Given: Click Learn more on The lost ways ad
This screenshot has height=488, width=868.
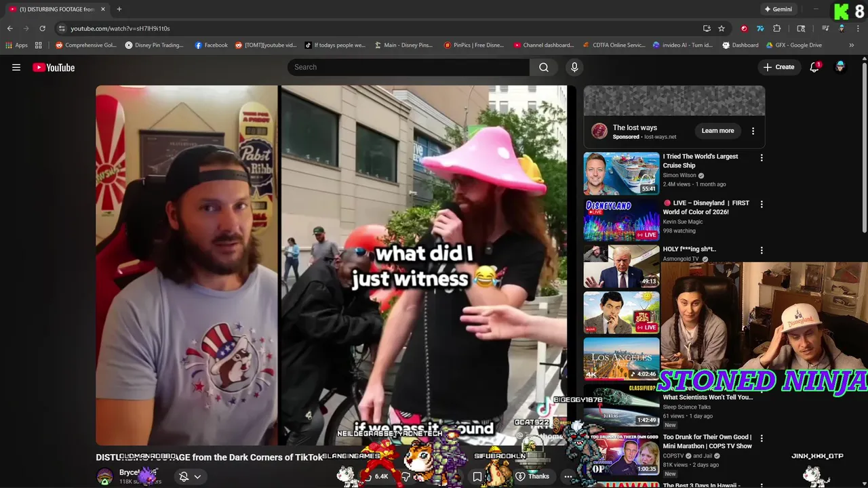Looking at the screenshot, I should click(x=717, y=131).
